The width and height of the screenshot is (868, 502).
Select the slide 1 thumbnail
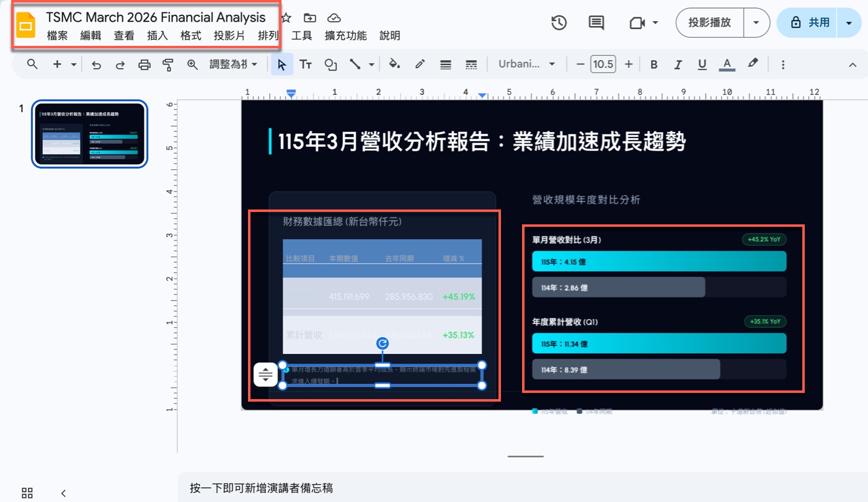click(90, 134)
